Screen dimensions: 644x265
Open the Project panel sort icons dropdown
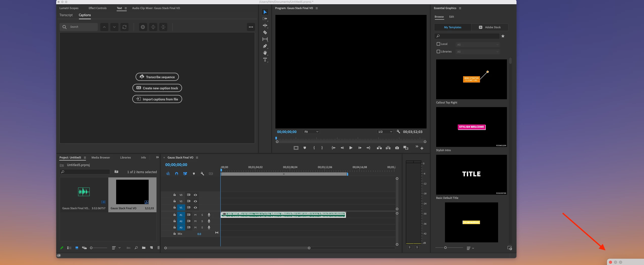[x=116, y=248]
